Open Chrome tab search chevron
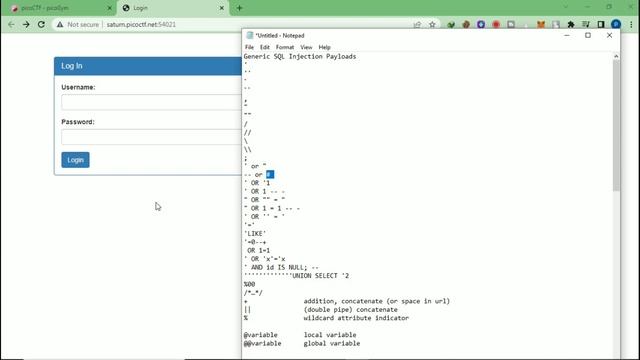Viewport: 640px width, 360px height. tap(565, 7)
